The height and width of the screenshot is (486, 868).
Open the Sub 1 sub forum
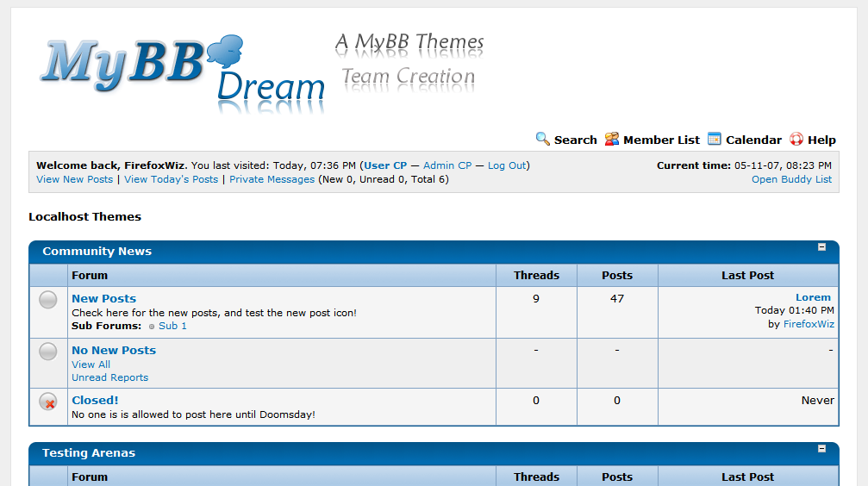[x=172, y=326]
